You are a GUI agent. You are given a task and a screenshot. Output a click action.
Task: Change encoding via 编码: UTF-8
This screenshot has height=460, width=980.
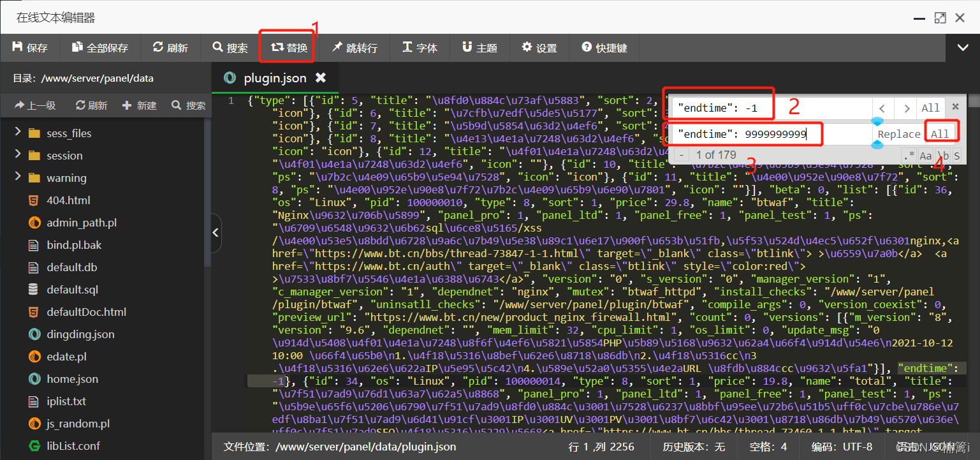(842, 447)
